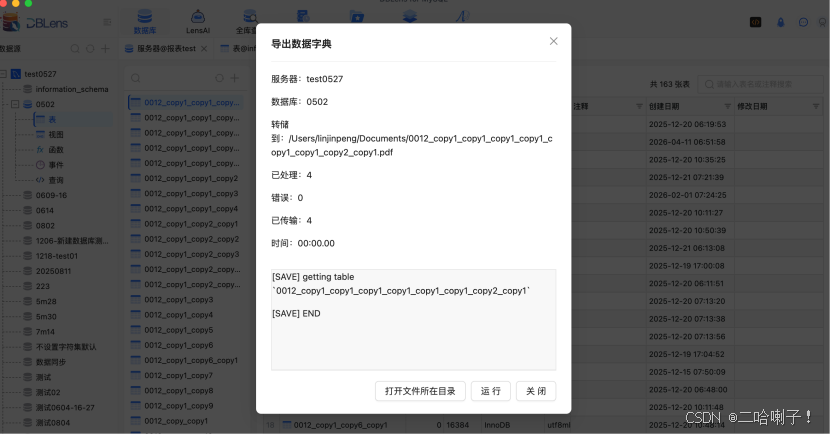The image size is (830, 434).
Task: Refresh the 数据源 panel
Action: pos(90,49)
